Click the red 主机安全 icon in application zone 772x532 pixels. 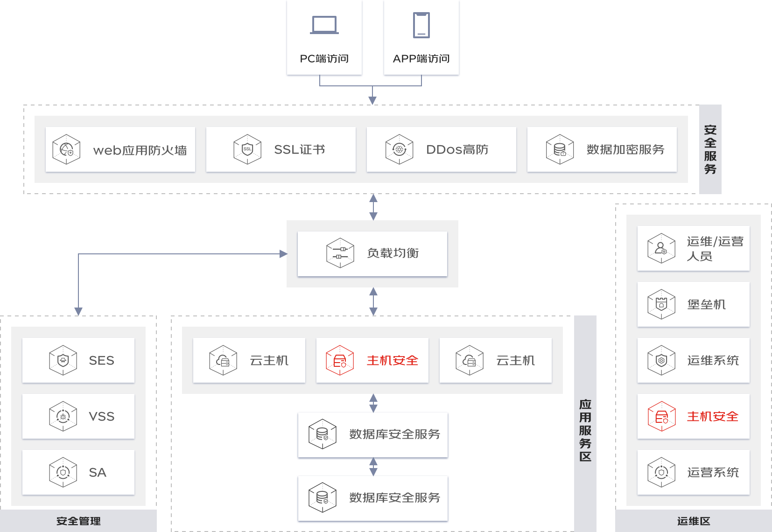click(340, 360)
